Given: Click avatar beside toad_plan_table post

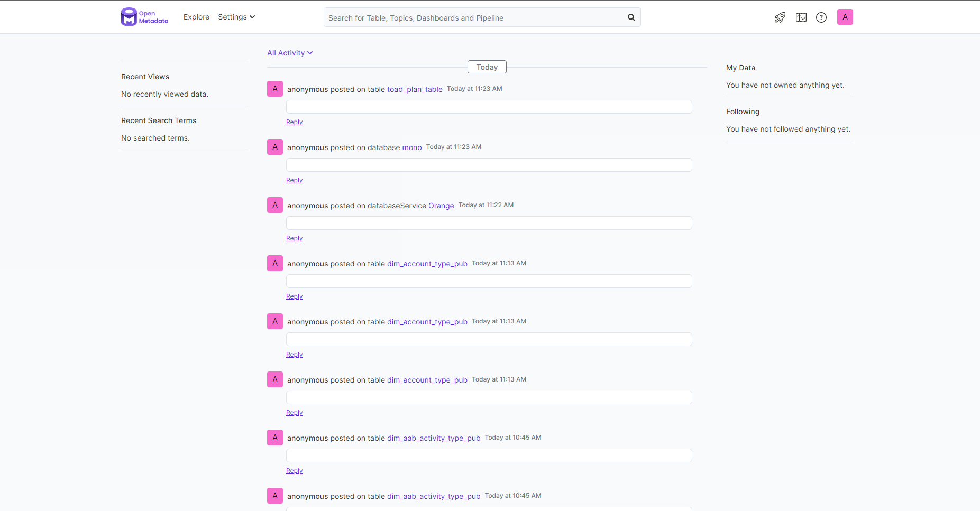Looking at the screenshot, I should click(x=275, y=89).
